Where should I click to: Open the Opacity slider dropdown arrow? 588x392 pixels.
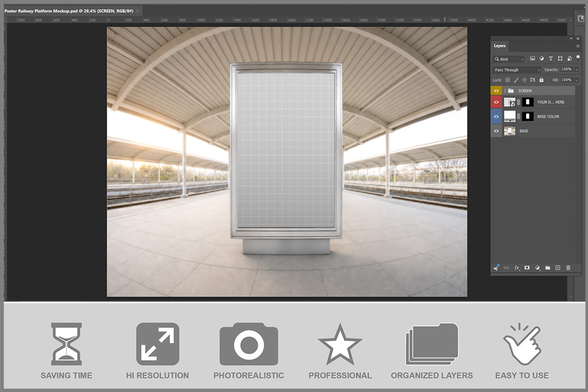[577, 70]
